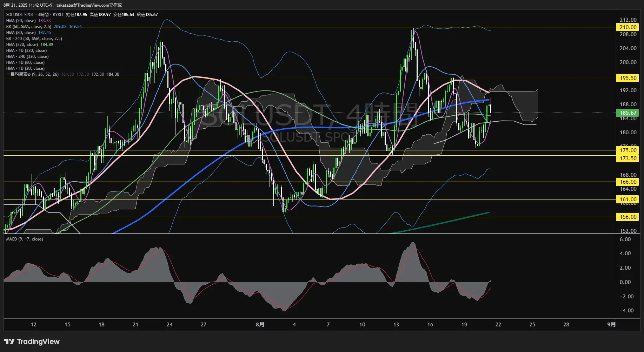Screen dimensions: 644x352
Task: Select the HMA (20, close) 183.33 legend entry
Action: click(28, 21)
